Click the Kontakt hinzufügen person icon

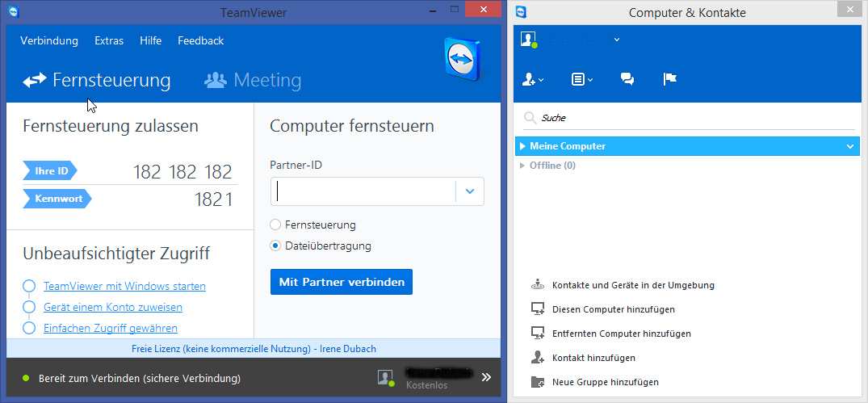click(538, 358)
